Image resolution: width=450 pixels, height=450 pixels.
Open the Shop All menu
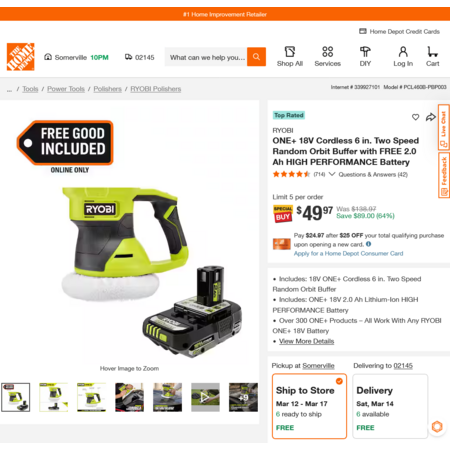[x=290, y=57]
